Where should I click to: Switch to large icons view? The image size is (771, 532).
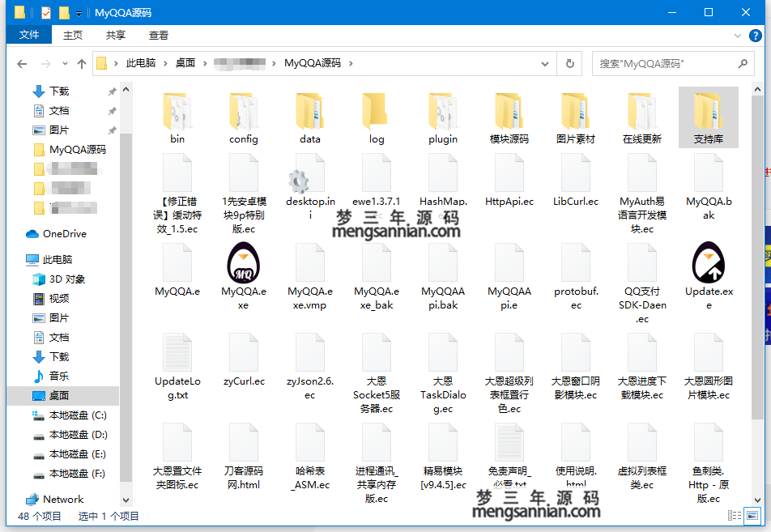click(752, 515)
